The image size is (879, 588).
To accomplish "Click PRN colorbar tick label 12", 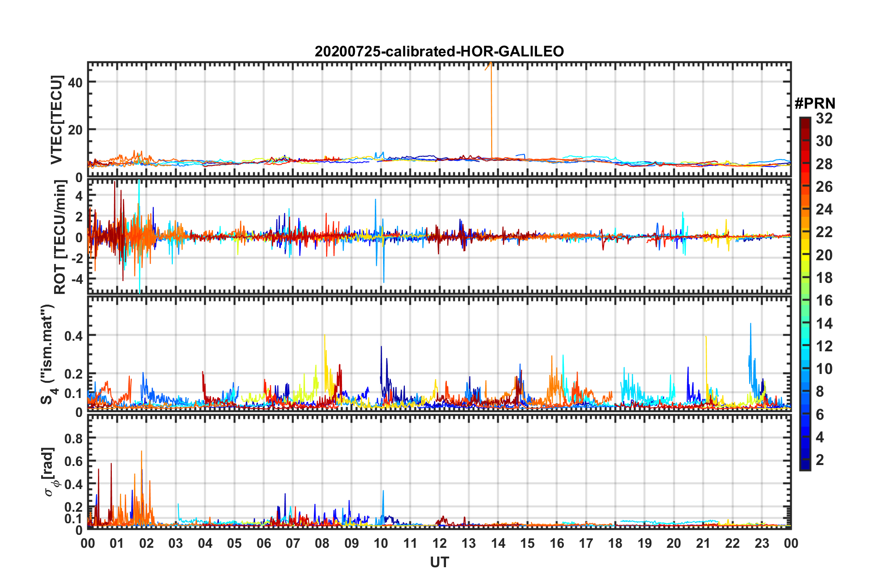I will pos(824,346).
